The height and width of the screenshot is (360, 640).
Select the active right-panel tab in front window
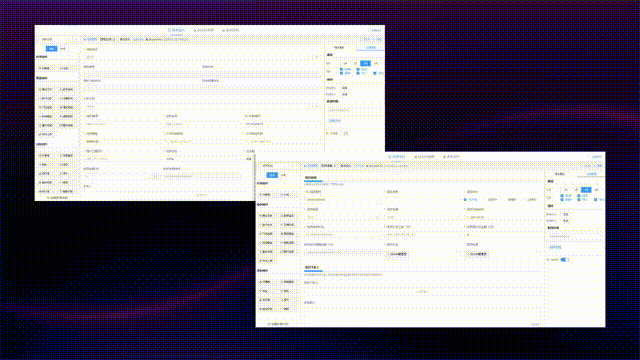(591, 174)
